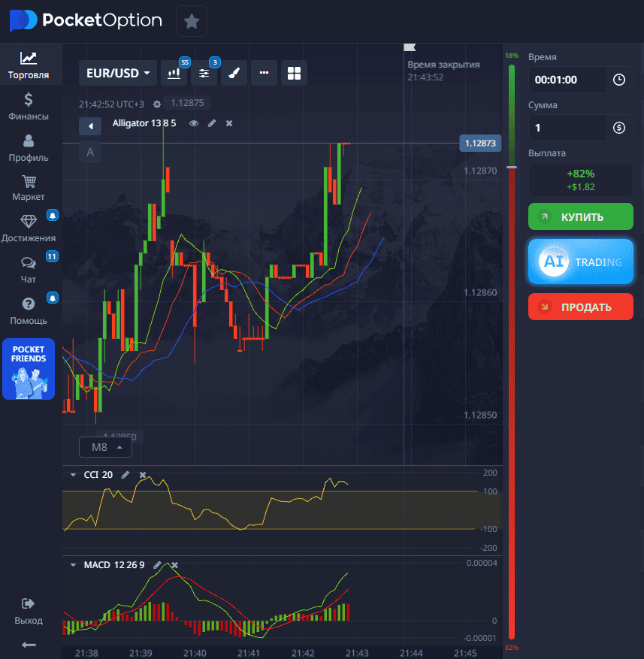Open the Достижения section
Image resolution: width=644 pixels, height=659 pixels.
(x=29, y=229)
